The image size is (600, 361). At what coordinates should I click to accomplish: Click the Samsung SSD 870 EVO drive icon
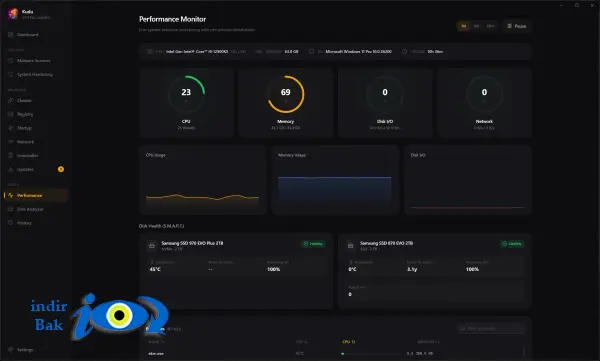(x=351, y=246)
